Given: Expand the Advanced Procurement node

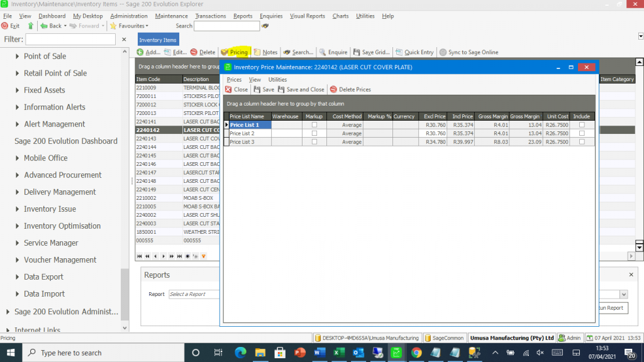Looking at the screenshot, I should pyautogui.click(x=17, y=175).
